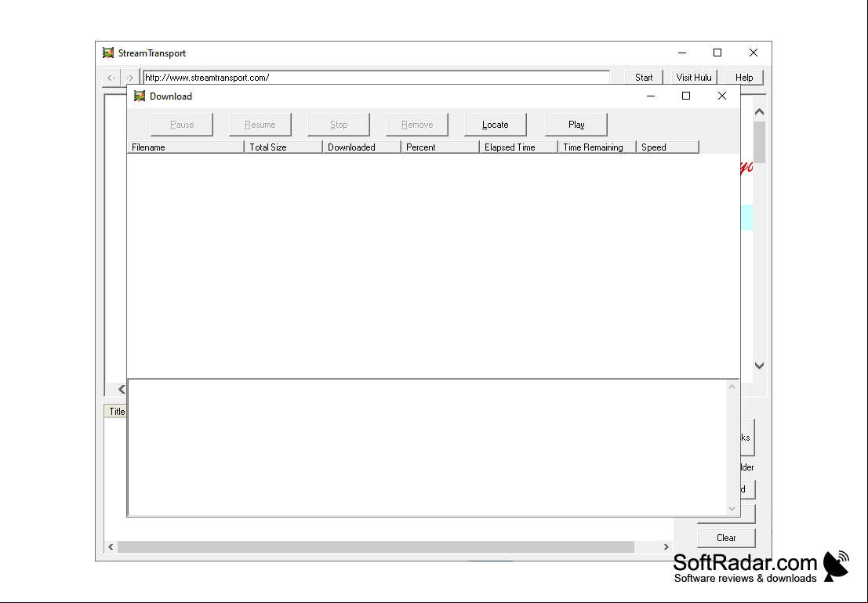Click the browser pane horizontal scroll left arrow

pos(122,389)
